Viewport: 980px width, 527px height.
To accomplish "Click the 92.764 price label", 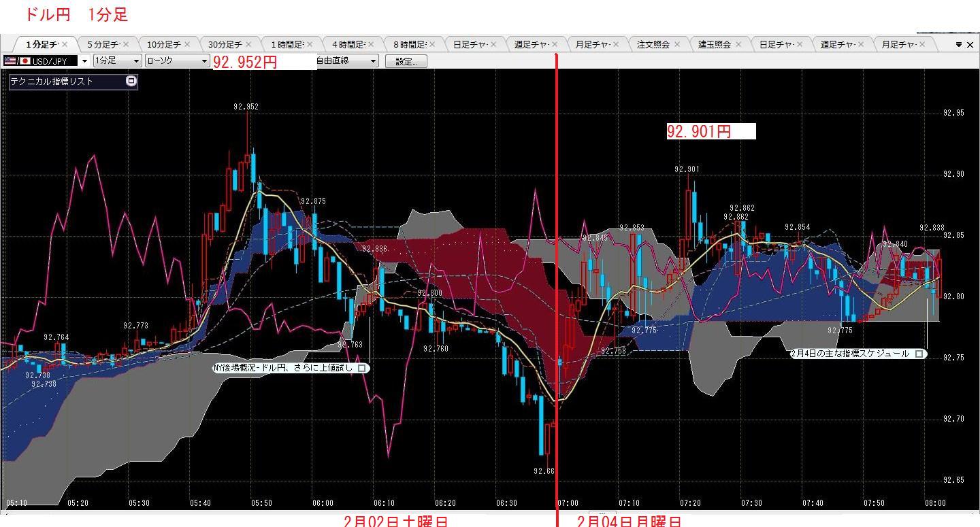I will (x=56, y=337).
